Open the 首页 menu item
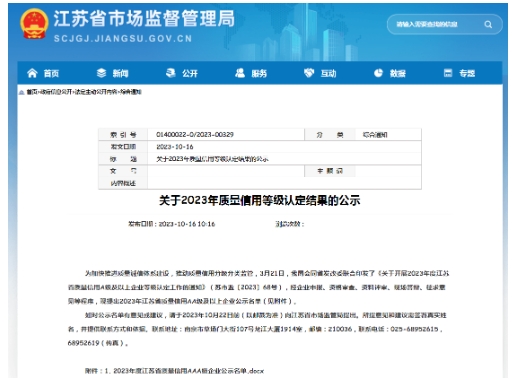This screenshot has width=516, height=380. tap(51, 73)
